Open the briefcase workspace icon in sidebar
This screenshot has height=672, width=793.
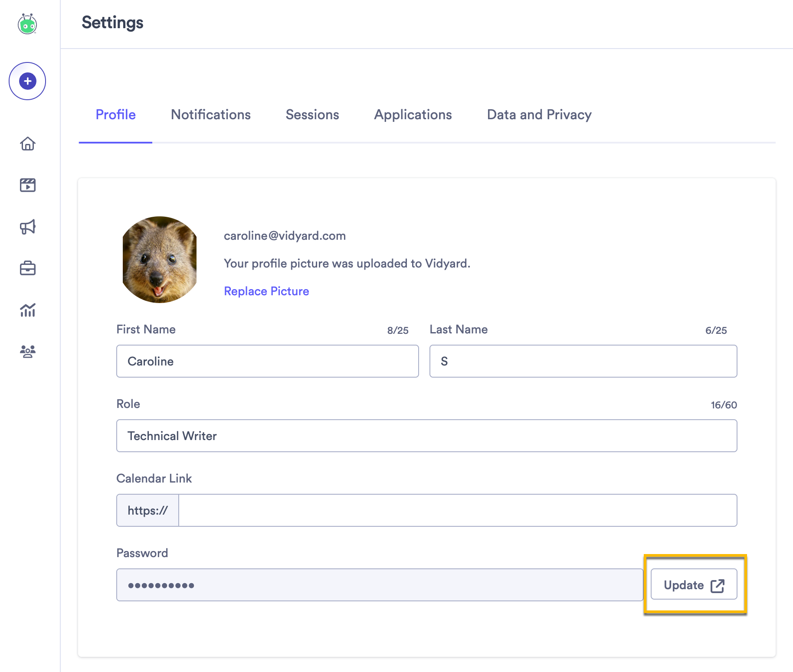point(27,268)
